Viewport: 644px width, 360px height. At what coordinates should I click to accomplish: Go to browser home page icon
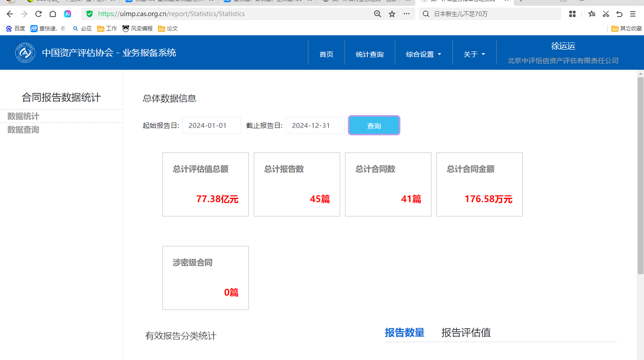[53, 14]
